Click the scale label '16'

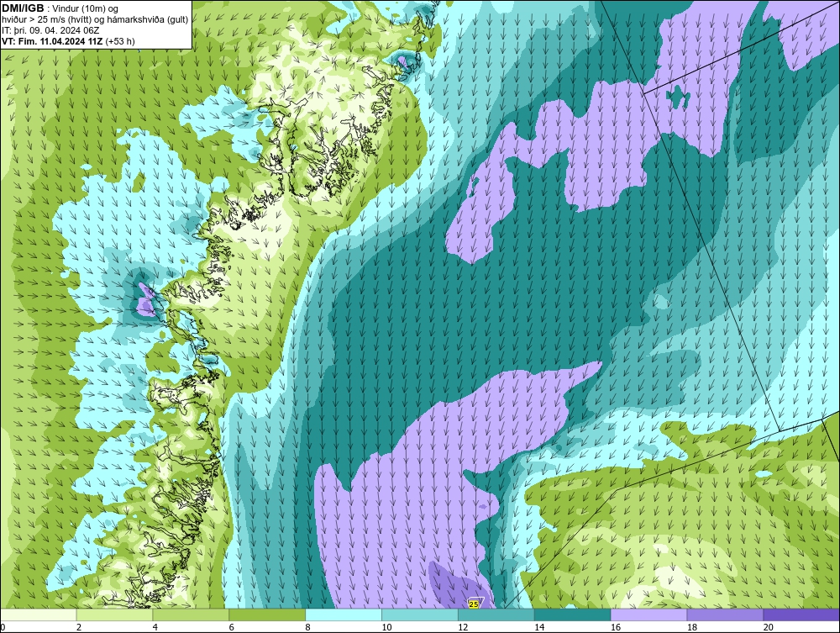616,627
